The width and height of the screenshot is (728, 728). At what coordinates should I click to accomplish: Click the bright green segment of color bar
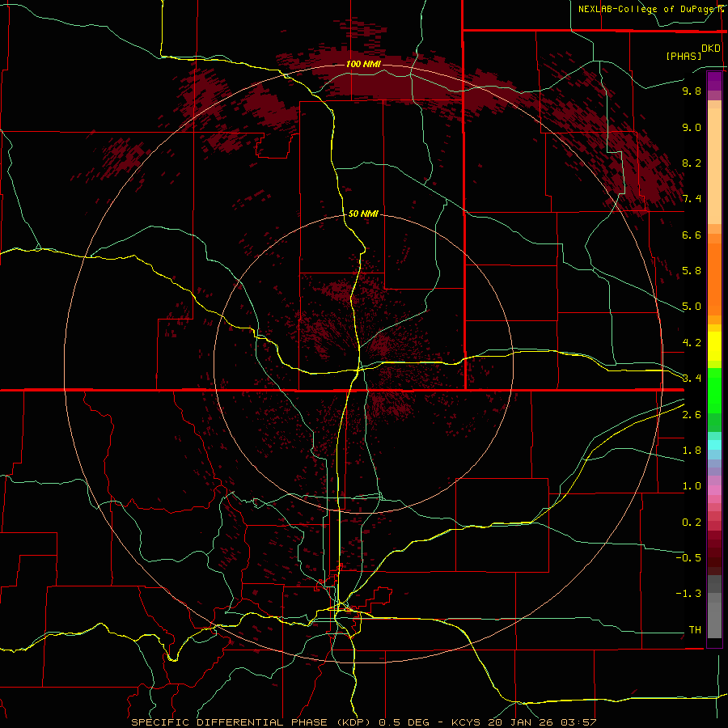tap(714, 390)
